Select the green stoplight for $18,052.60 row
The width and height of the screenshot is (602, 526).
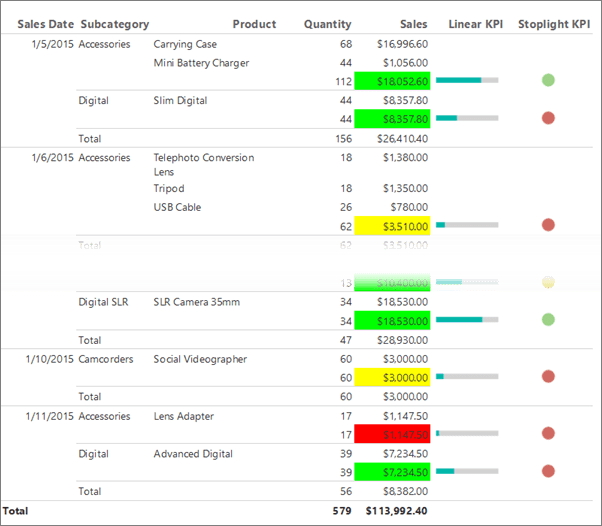click(x=548, y=80)
